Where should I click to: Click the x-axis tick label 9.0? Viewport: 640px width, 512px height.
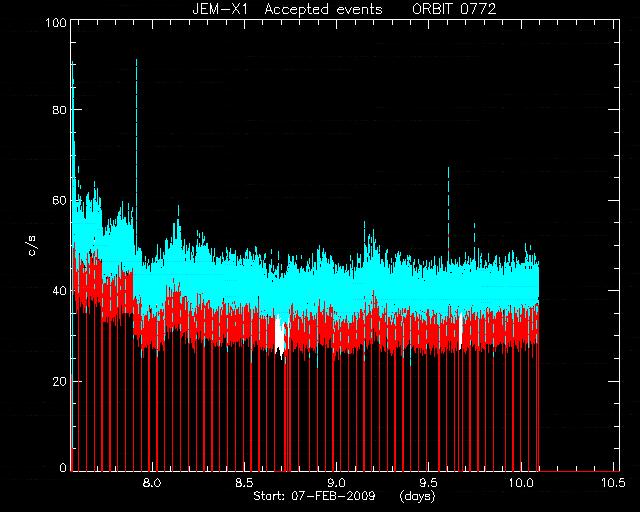tap(337, 483)
